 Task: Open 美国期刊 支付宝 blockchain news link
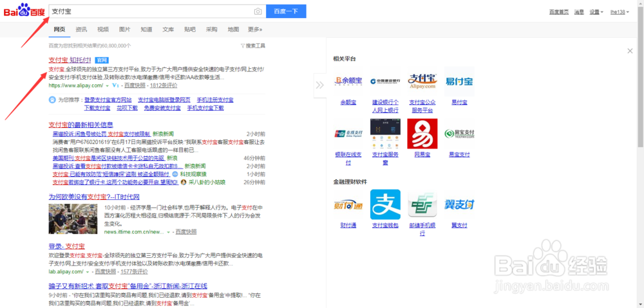pyautogui.click(x=109, y=158)
